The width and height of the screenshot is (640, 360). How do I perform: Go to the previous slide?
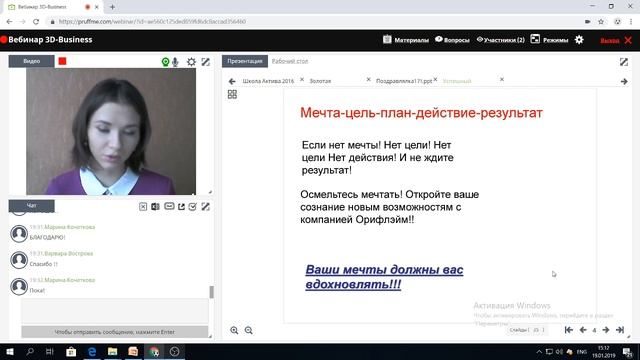click(x=583, y=330)
